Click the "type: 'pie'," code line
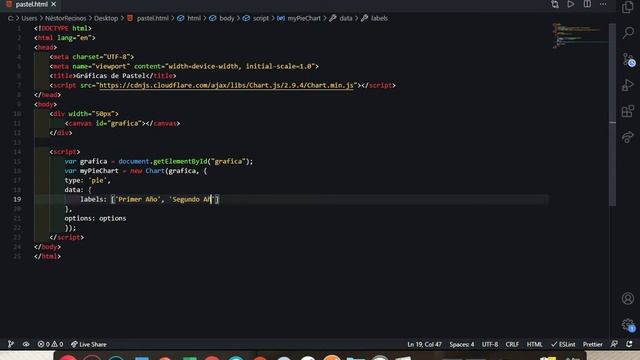 [87, 180]
